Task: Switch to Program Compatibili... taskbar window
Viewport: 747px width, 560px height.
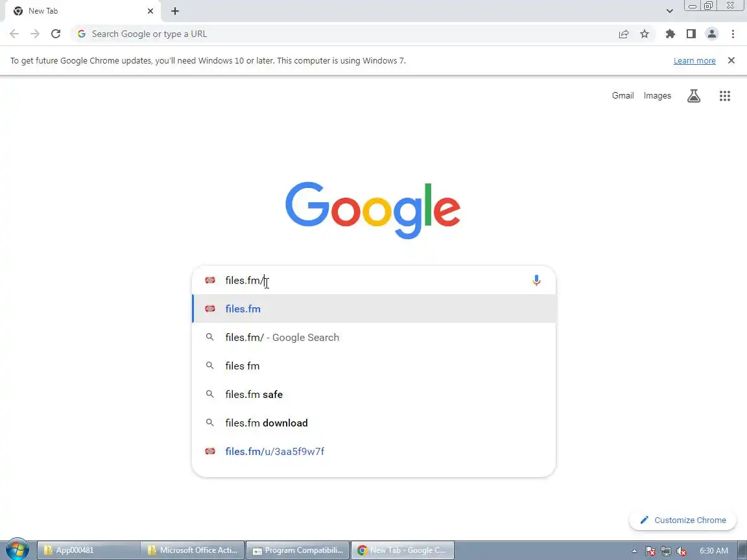Action: coord(298,550)
